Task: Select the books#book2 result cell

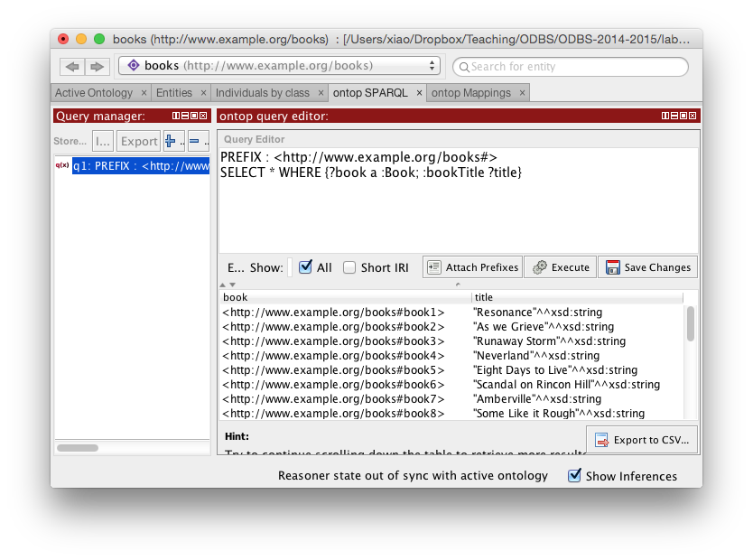Action: pyautogui.click(x=345, y=327)
